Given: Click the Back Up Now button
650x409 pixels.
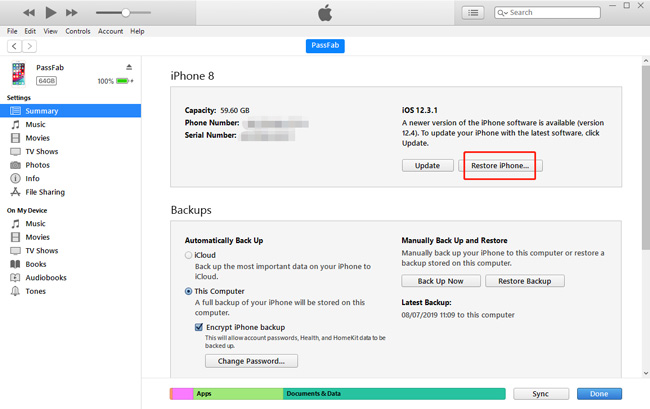Looking at the screenshot, I should tap(441, 281).
